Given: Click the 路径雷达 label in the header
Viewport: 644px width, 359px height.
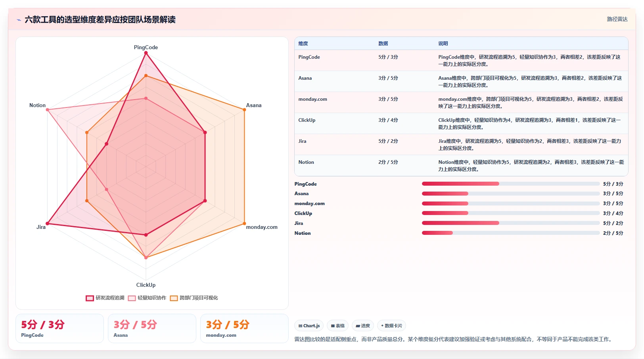Looking at the screenshot, I should pyautogui.click(x=617, y=19).
